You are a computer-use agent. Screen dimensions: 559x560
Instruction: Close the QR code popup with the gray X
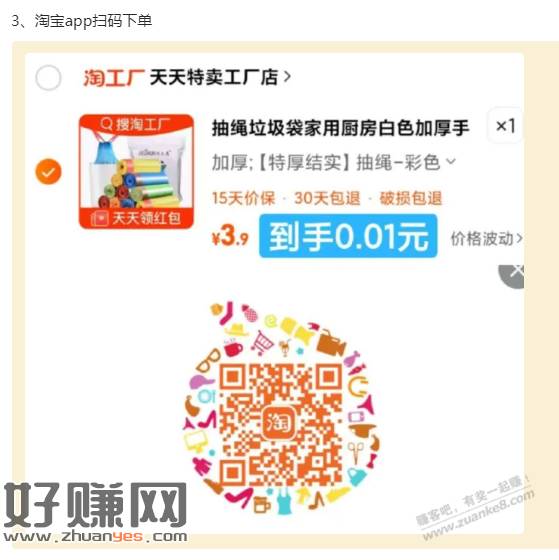tap(511, 276)
